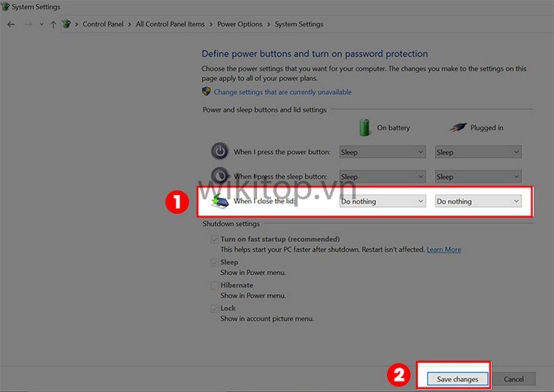Open power button On battery dropdown
This screenshot has width=554, height=392.
coord(382,152)
